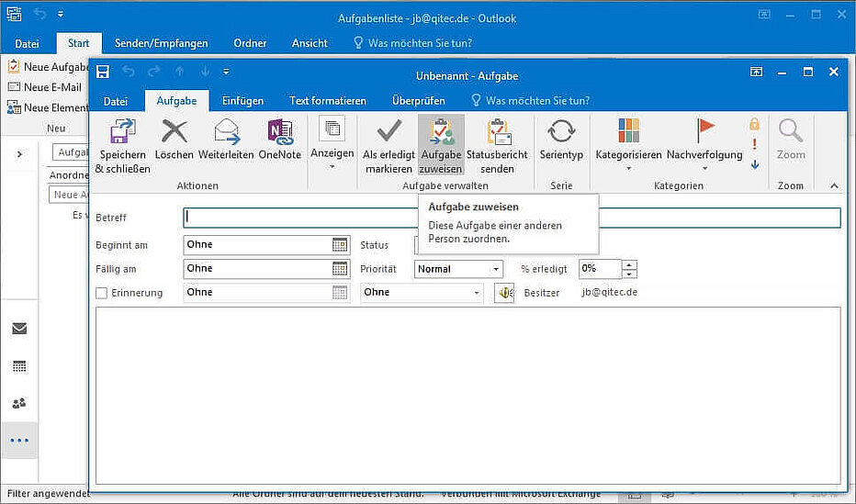Click inside the task body text area
The height and width of the screenshot is (504, 856).
coord(467,396)
